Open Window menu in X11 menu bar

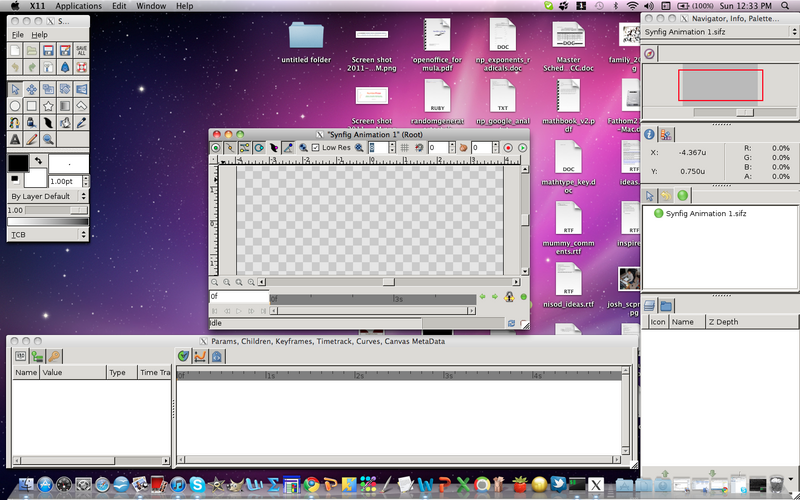151,6
